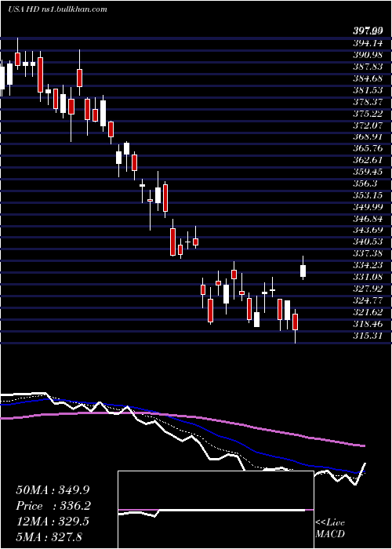Click the 372.07 price axis label
Image resolution: width=392 pixels, height=549 pixels.
coord(368,125)
